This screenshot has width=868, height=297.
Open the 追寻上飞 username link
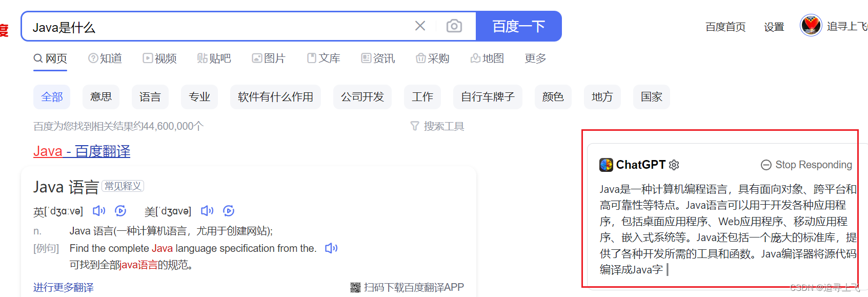click(847, 26)
